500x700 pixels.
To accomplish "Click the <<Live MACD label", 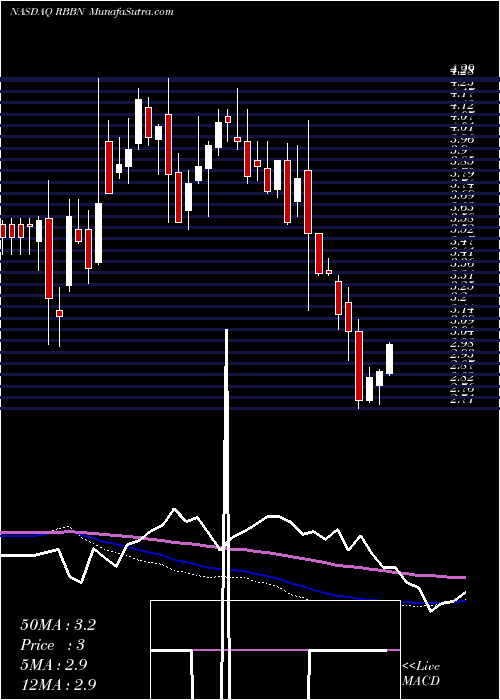I will (421, 674).
